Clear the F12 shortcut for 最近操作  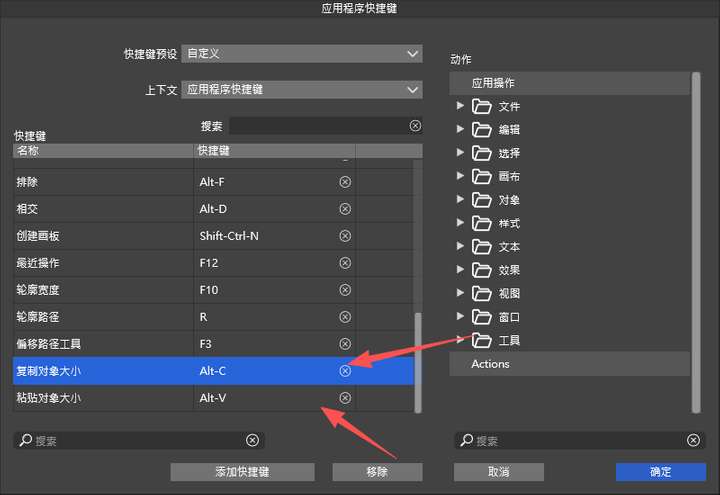[345, 263]
